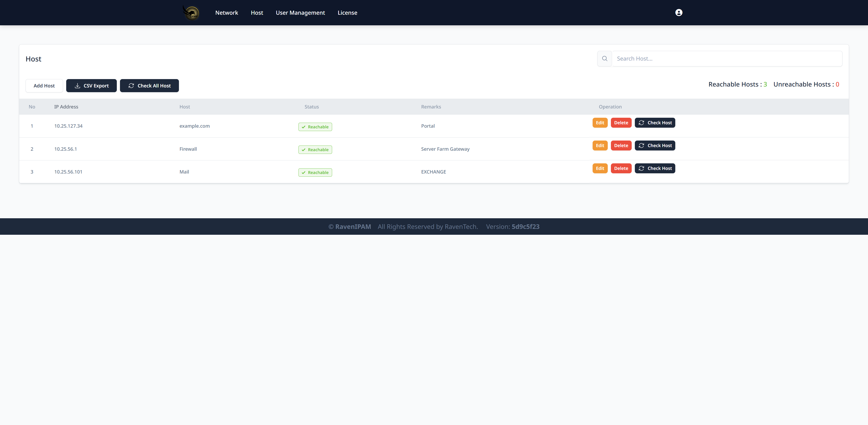Click the No column header
The width and height of the screenshot is (868, 425).
[32, 107]
